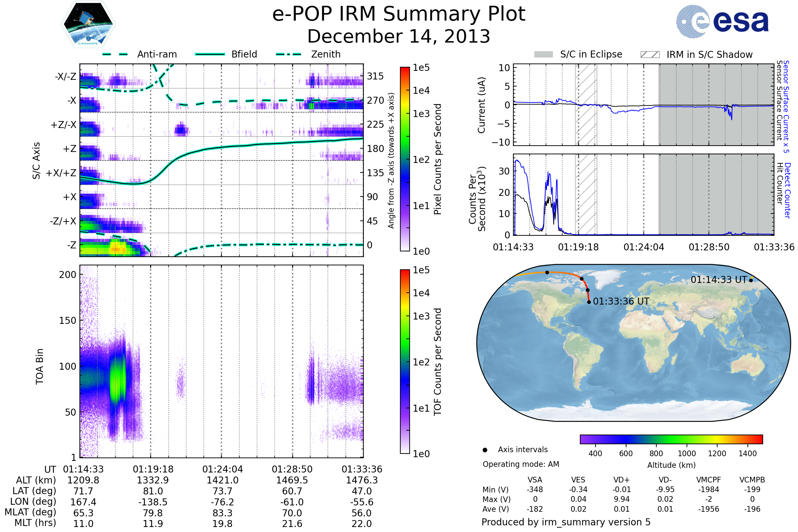
Task: Click the 01:33:36 UT map label
Action: coord(621,301)
